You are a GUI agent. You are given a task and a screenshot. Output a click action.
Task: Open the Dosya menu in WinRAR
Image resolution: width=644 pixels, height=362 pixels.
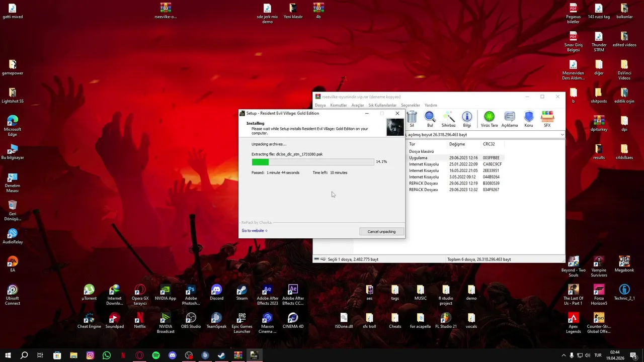(320, 106)
